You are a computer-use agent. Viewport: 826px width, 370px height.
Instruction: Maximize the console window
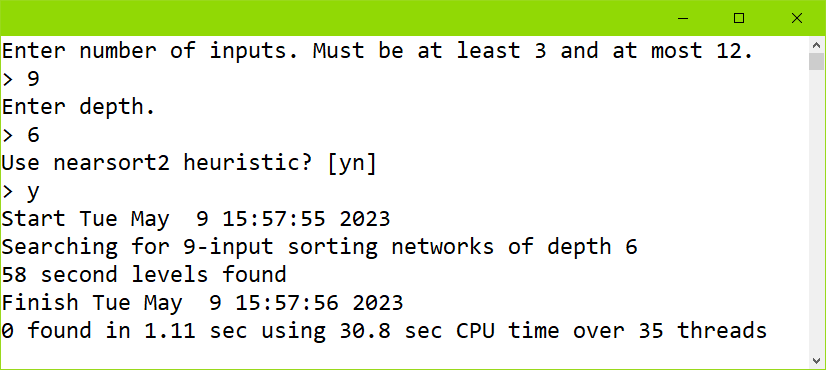click(x=739, y=18)
